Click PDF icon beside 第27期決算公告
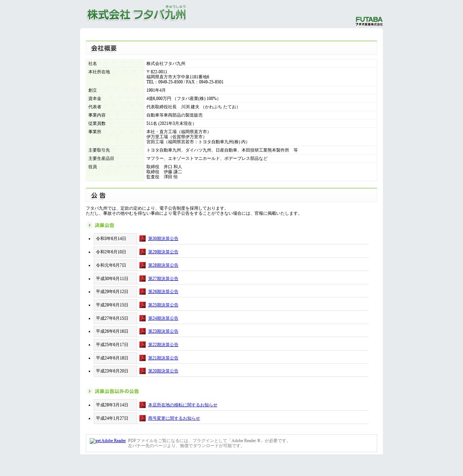Viewport: 463px width, 476px height. click(x=142, y=279)
